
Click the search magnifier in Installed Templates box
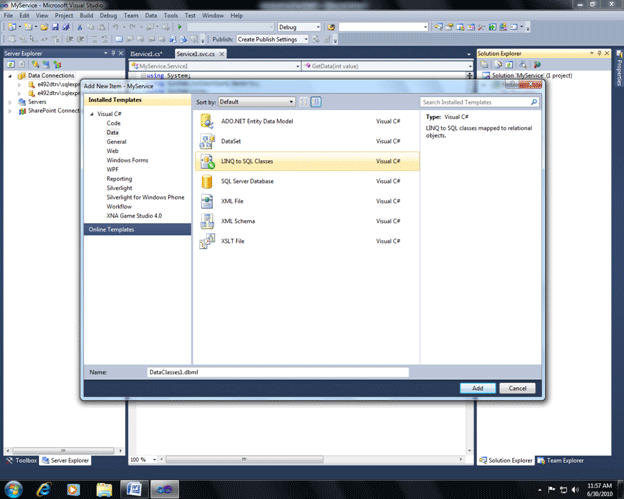tap(534, 102)
